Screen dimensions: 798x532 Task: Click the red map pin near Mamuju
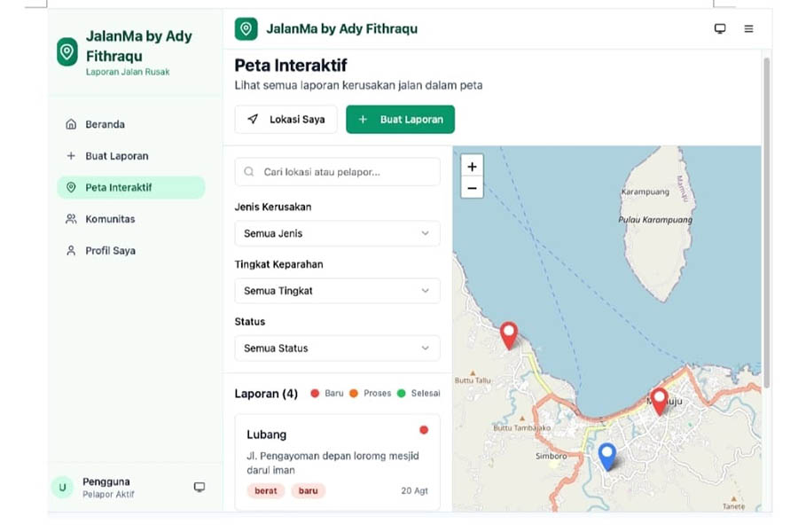point(659,400)
